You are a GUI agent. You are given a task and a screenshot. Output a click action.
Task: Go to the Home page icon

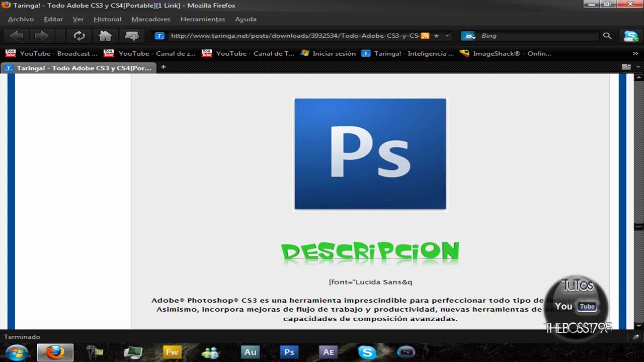pos(105,36)
